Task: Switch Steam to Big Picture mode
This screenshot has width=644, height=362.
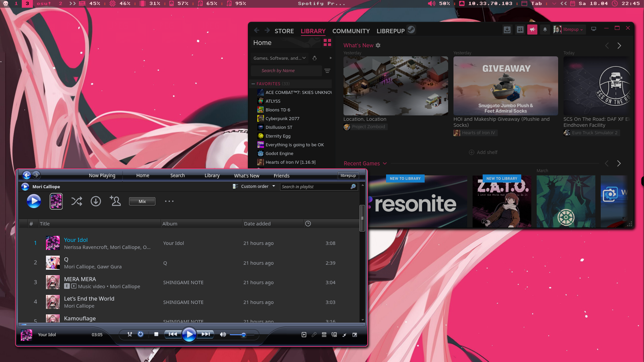Action: (594, 29)
